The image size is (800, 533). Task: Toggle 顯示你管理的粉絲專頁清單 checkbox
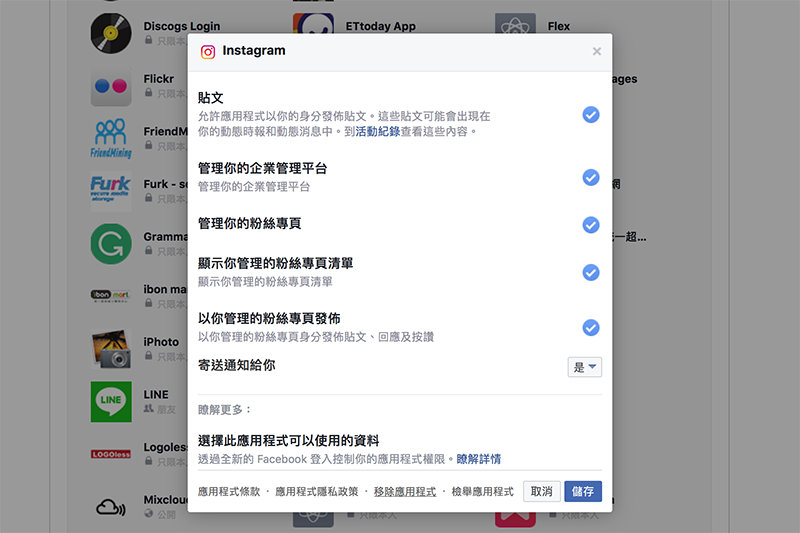(591, 272)
